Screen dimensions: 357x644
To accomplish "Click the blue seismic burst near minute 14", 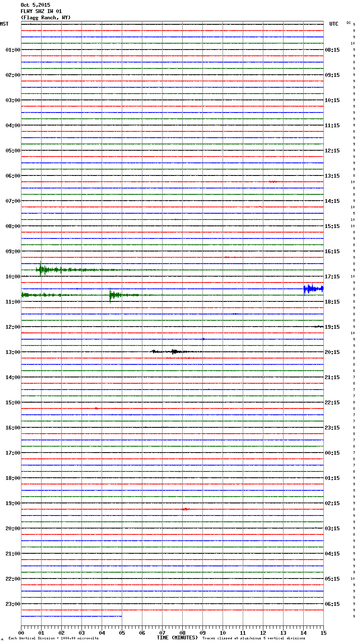I will point(313,288).
